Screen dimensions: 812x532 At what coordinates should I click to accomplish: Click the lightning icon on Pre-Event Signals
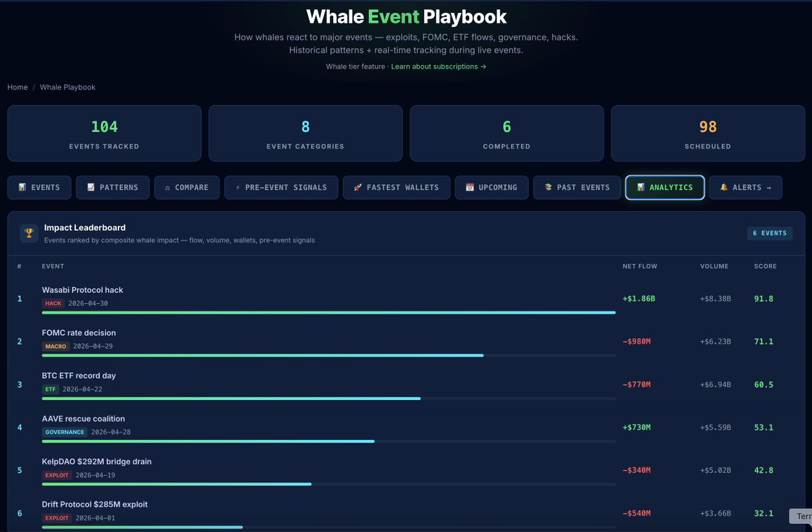[x=238, y=187]
